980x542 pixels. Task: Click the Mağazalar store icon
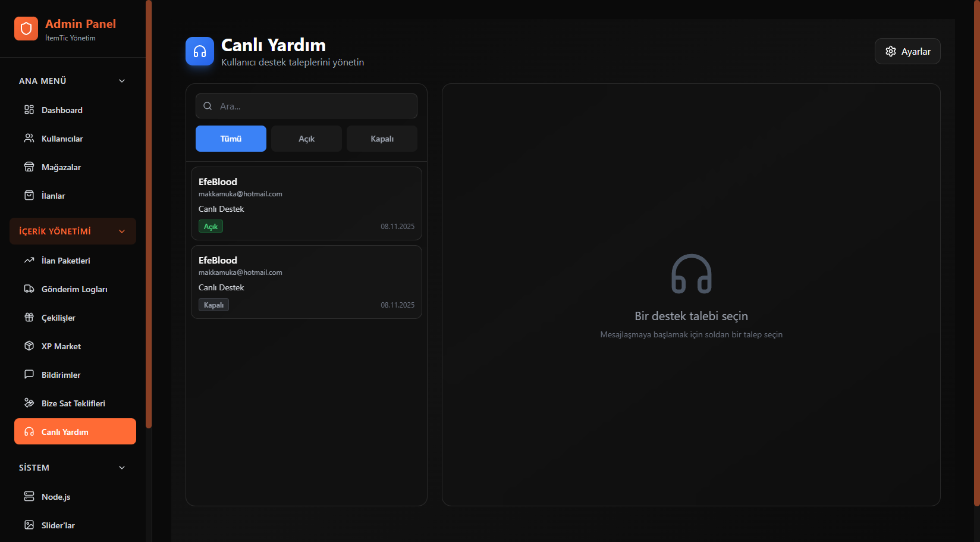tap(29, 167)
